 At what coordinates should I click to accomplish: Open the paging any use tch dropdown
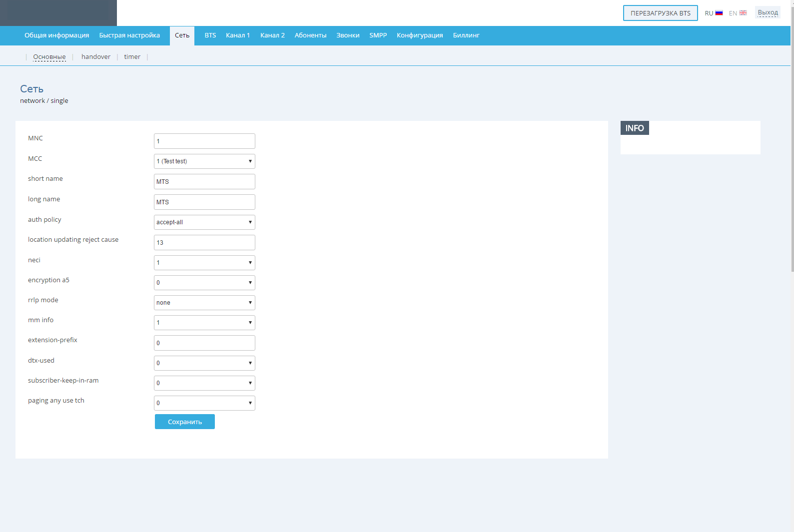click(204, 403)
